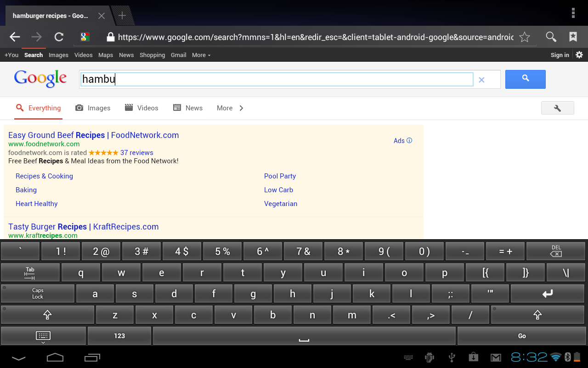Tap the Go key on keyboard

pyautogui.click(x=522, y=336)
